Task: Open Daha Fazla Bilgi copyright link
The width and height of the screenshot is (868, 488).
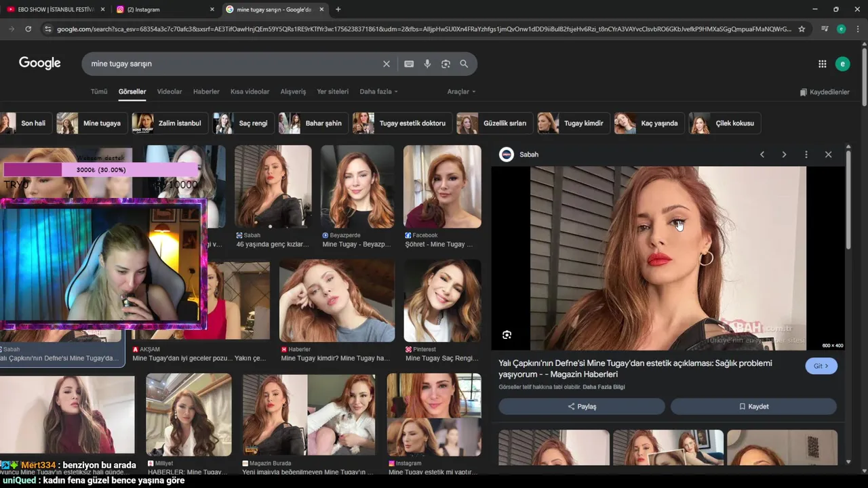Action: click(x=604, y=387)
